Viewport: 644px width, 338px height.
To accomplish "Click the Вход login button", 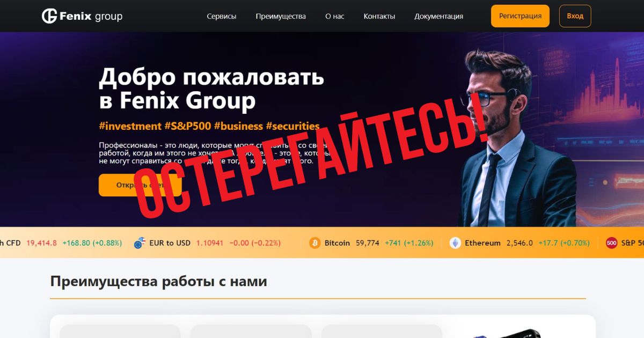I will click(575, 16).
